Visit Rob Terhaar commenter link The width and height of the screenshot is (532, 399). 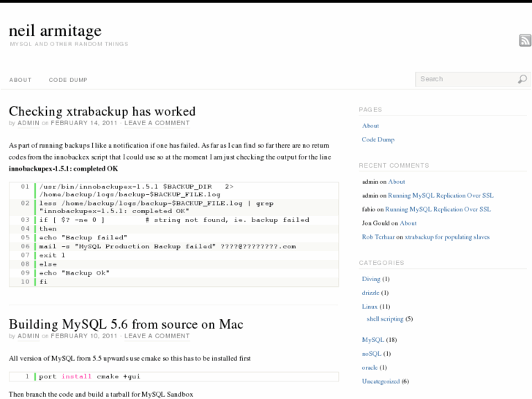[x=378, y=237]
